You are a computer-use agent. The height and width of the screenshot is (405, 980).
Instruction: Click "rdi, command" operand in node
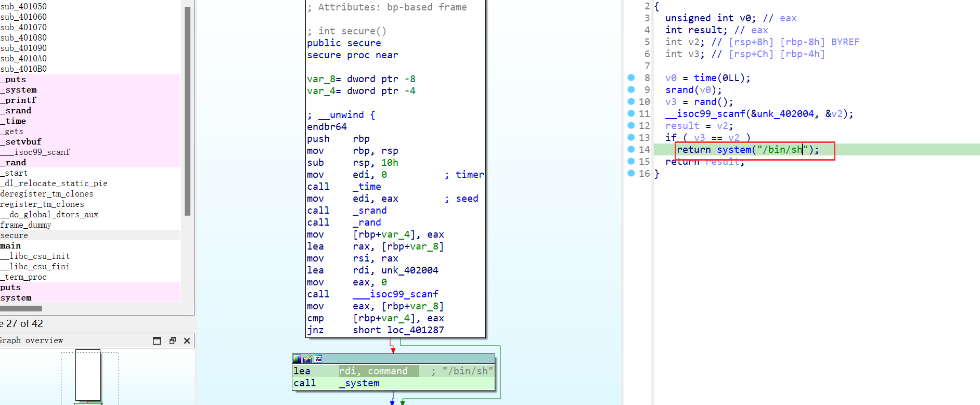373,371
